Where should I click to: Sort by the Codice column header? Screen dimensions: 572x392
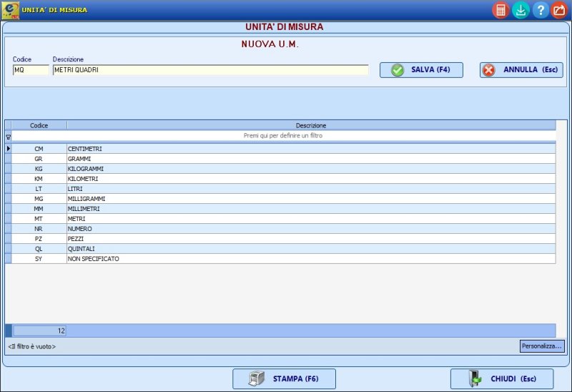click(x=39, y=126)
